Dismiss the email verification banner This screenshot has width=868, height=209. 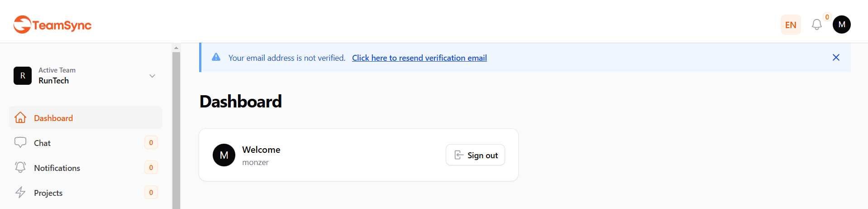tap(835, 58)
